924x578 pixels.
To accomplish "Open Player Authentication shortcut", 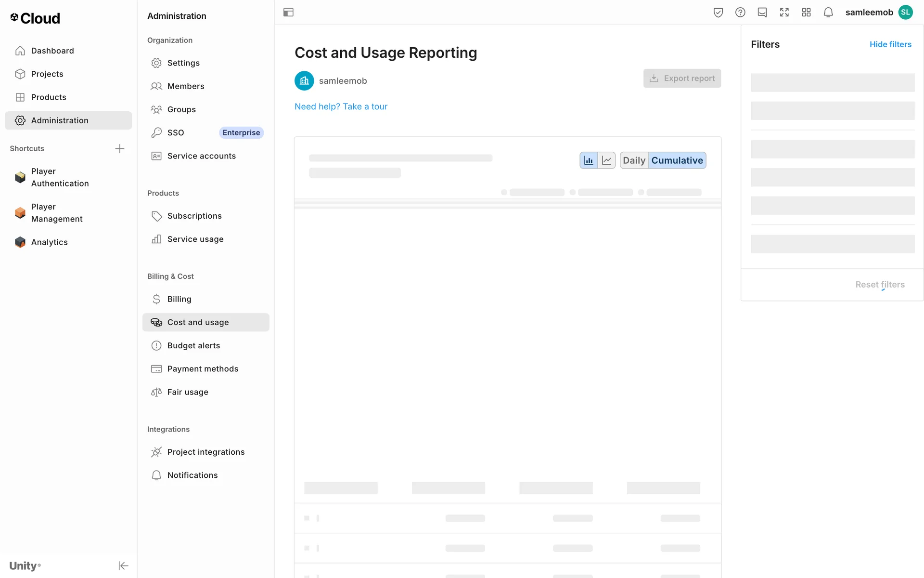I will pos(60,177).
